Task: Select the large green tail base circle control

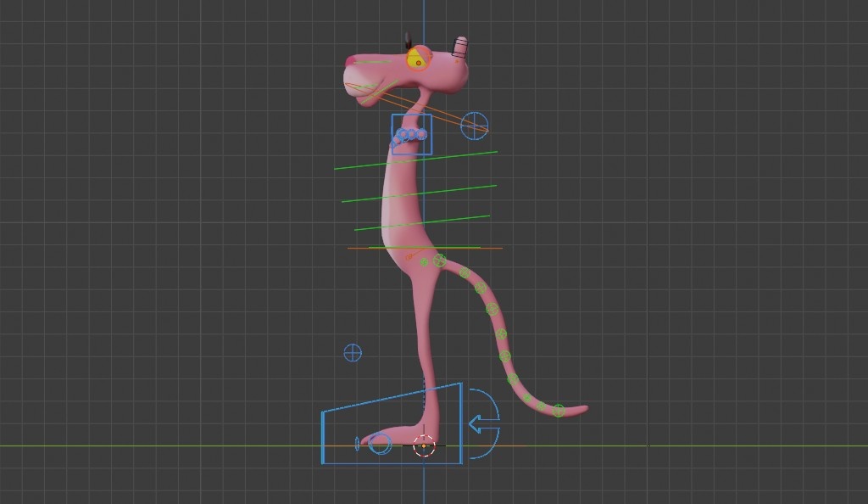Action: 440,260
